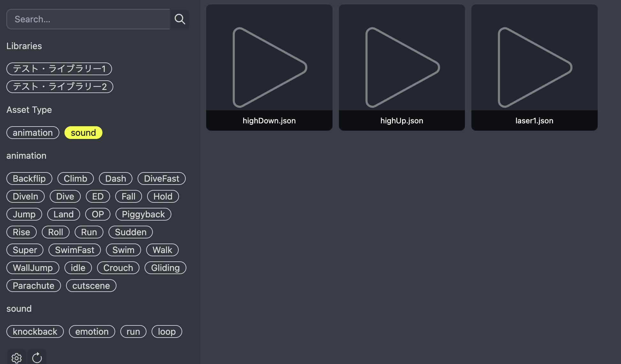Filter by the Backflip animation tag
The height and width of the screenshot is (364, 621).
point(29,178)
